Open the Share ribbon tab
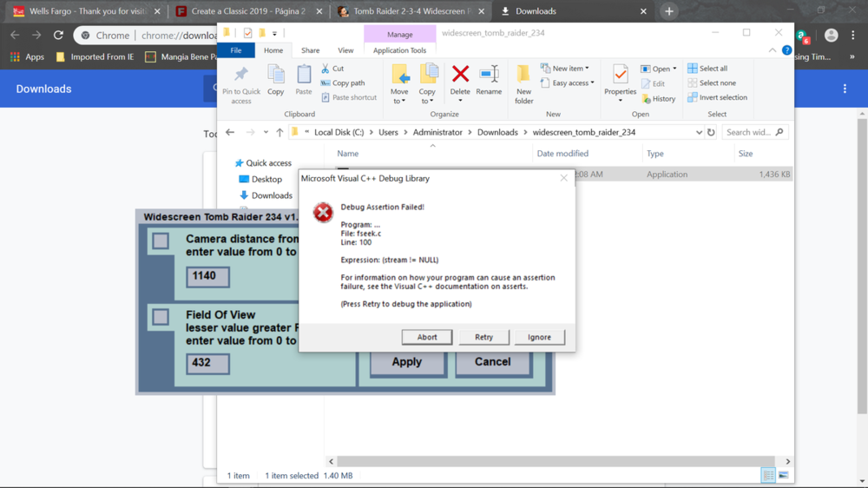 [x=310, y=50]
